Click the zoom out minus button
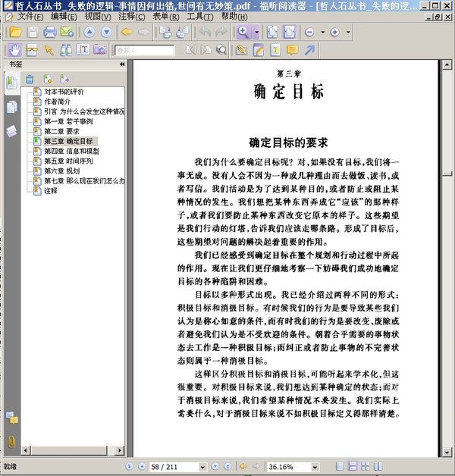Image resolution: width=455 pixels, height=476 pixels. pos(309,33)
